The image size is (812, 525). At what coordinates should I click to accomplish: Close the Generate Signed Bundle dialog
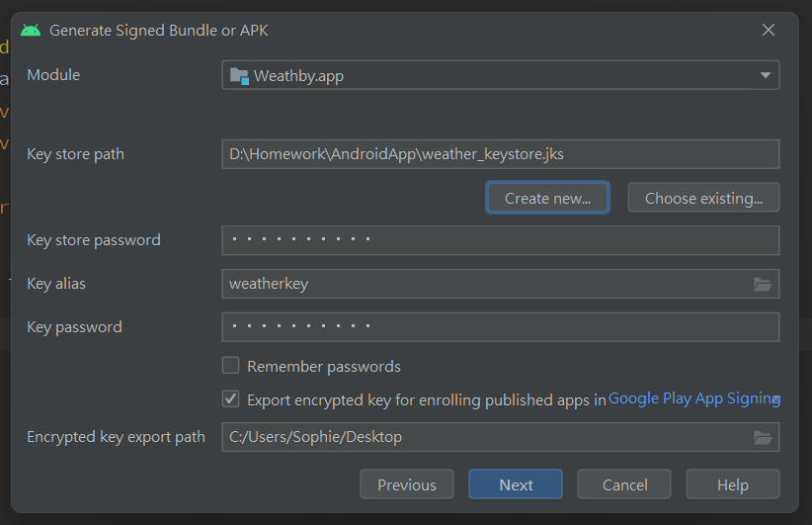coord(769,30)
